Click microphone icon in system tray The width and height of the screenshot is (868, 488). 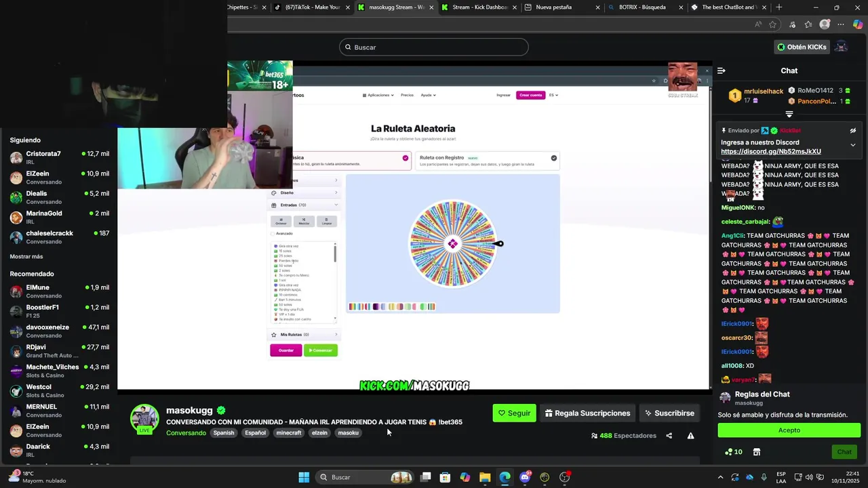(x=764, y=477)
